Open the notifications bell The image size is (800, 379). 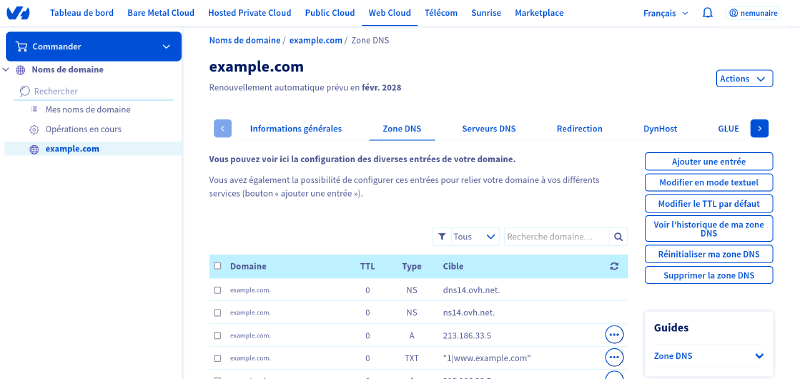(708, 13)
